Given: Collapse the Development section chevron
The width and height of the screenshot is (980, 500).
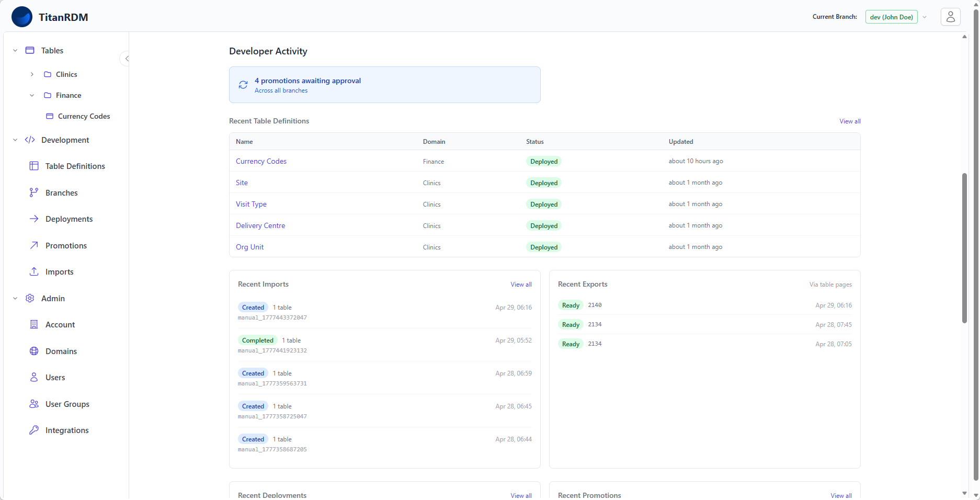Looking at the screenshot, I should point(15,140).
